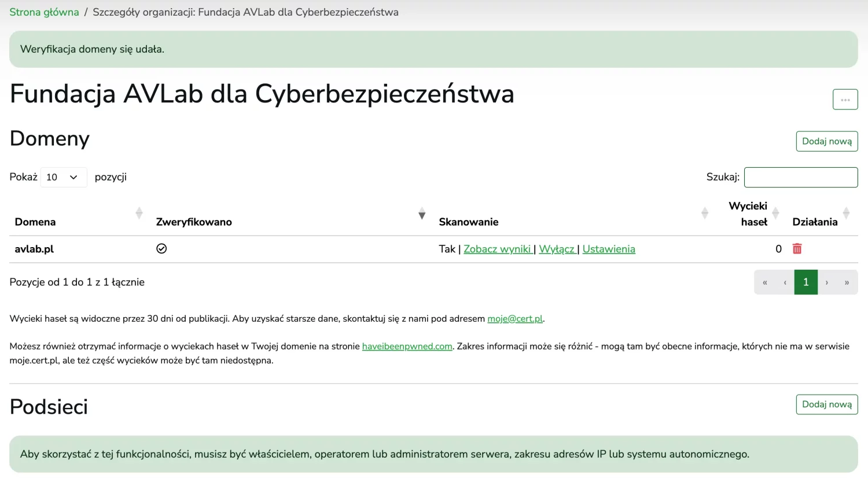
Task: Click the Fundacja AVLab organization title
Action: coord(262,94)
